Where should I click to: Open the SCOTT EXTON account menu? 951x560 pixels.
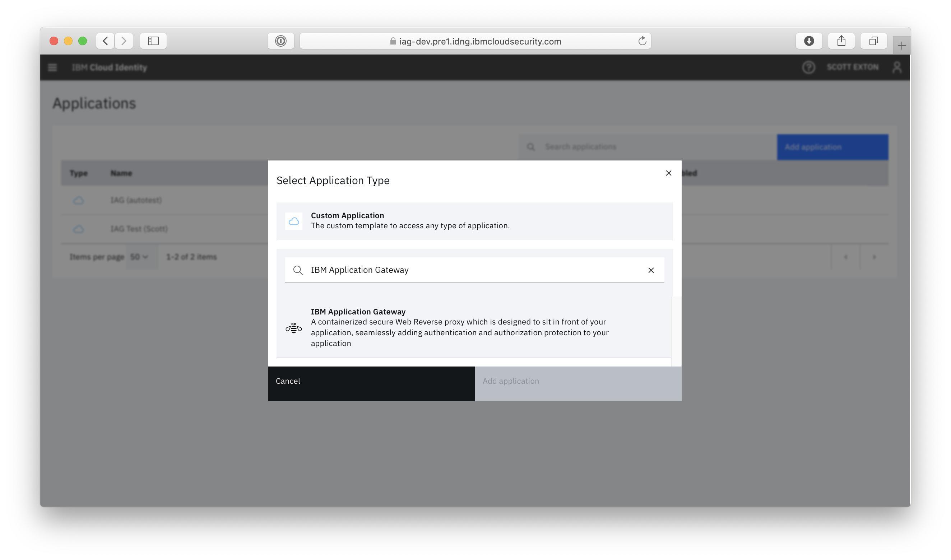coord(853,67)
